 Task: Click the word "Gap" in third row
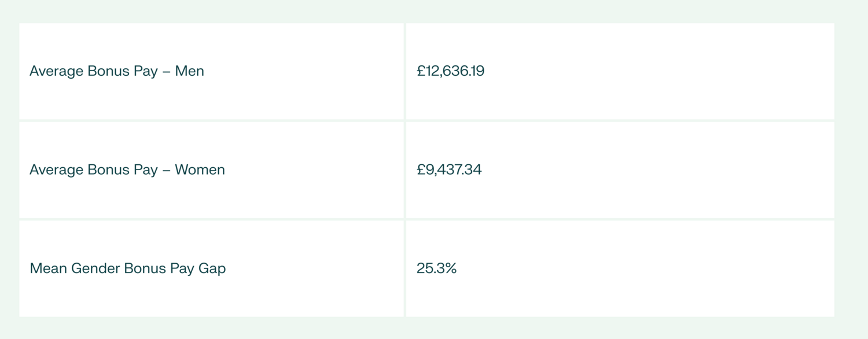click(x=212, y=269)
